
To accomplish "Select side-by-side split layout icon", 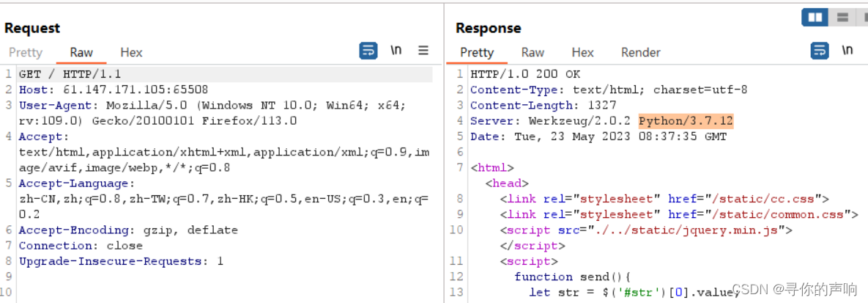I will click(x=815, y=17).
